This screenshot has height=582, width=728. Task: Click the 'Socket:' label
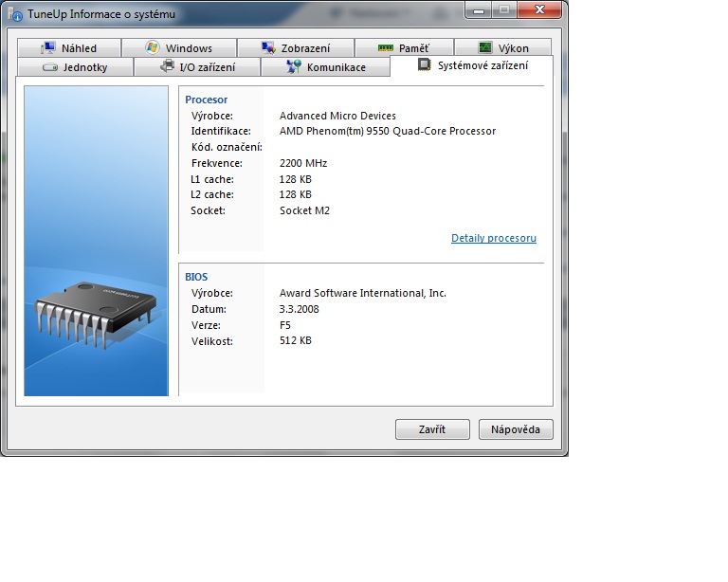coord(208,210)
